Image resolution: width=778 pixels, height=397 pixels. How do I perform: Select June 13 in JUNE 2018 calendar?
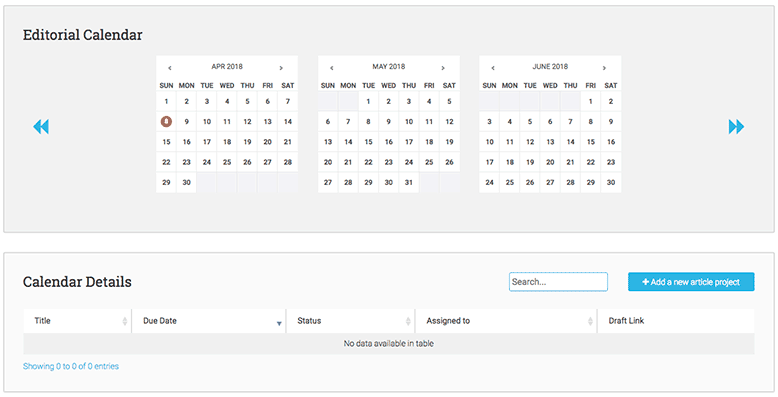(550, 142)
